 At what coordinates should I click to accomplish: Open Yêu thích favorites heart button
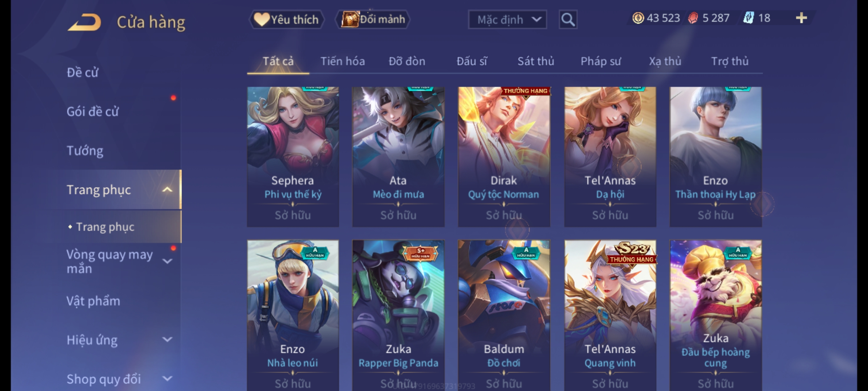pos(286,20)
